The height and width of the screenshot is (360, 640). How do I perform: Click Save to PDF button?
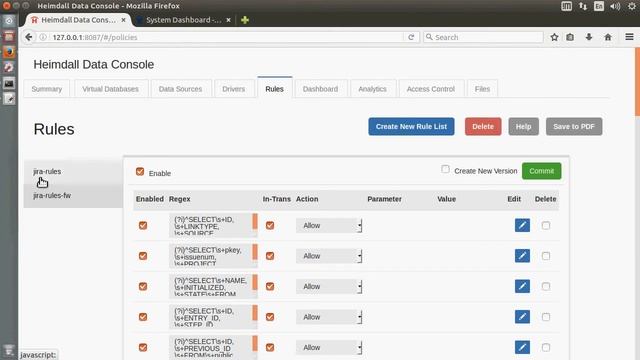coord(574,127)
